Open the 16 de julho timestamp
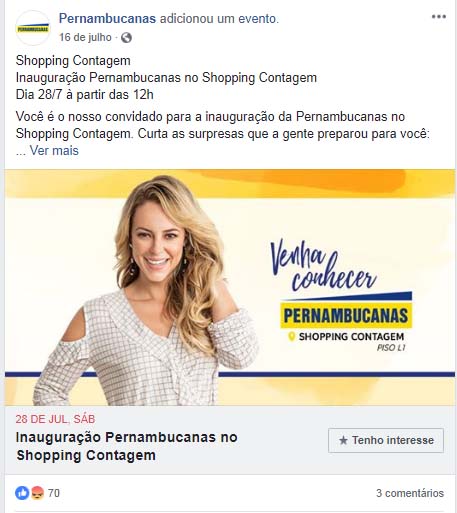The width and height of the screenshot is (457, 513). click(85, 37)
